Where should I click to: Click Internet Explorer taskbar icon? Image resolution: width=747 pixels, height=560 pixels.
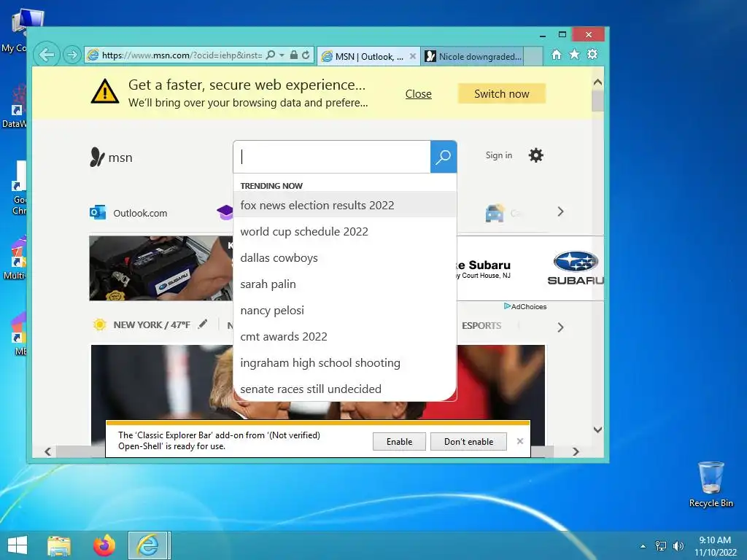coord(148,545)
